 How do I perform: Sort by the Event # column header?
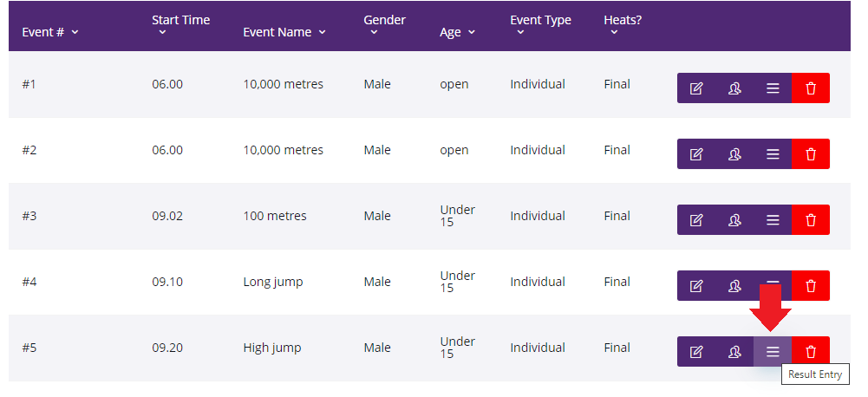click(50, 32)
